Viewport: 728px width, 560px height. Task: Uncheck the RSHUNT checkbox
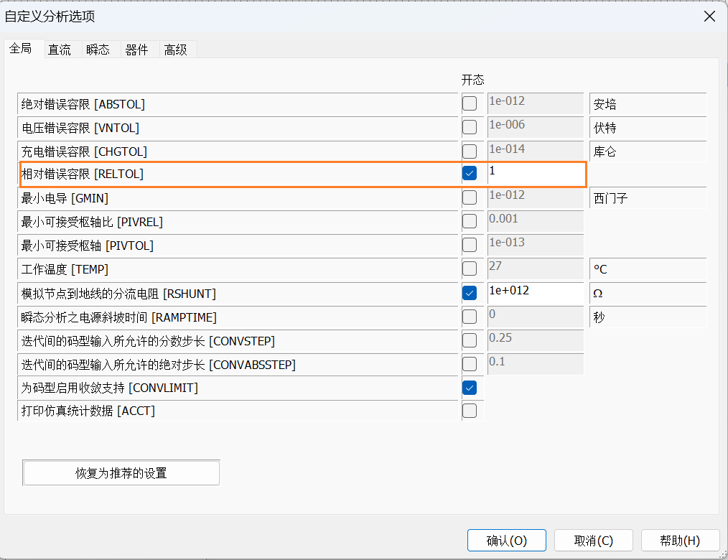[470, 293]
